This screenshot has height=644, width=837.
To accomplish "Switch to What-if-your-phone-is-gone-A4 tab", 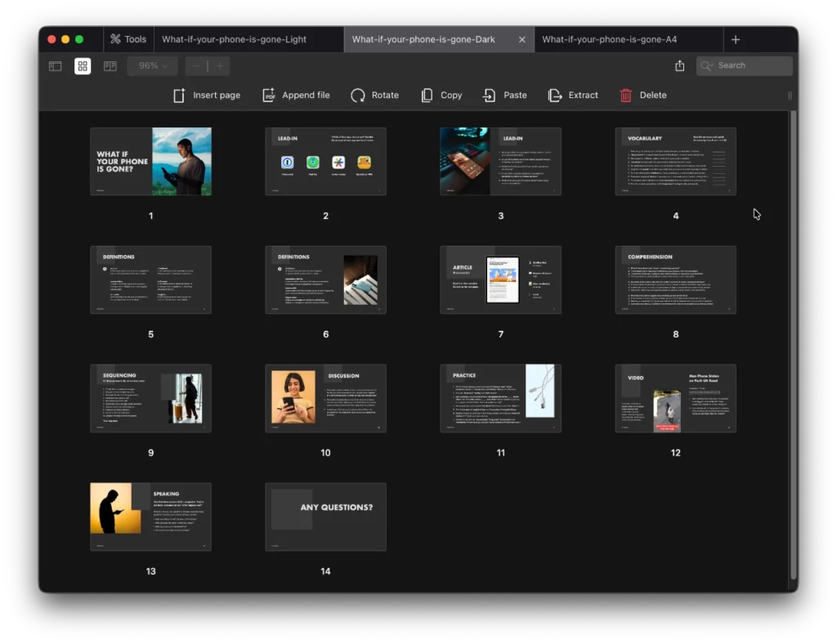I will tap(609, 39).
